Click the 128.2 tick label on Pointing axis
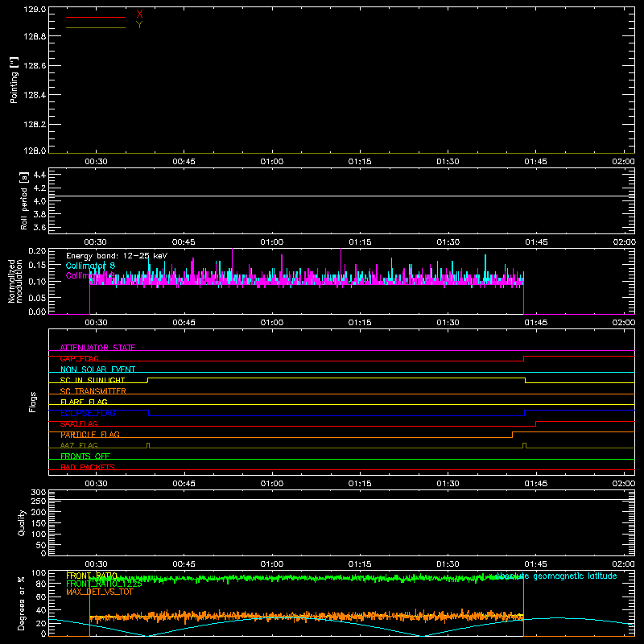Viewport: 644px width, 644px height. click(35, 125)
